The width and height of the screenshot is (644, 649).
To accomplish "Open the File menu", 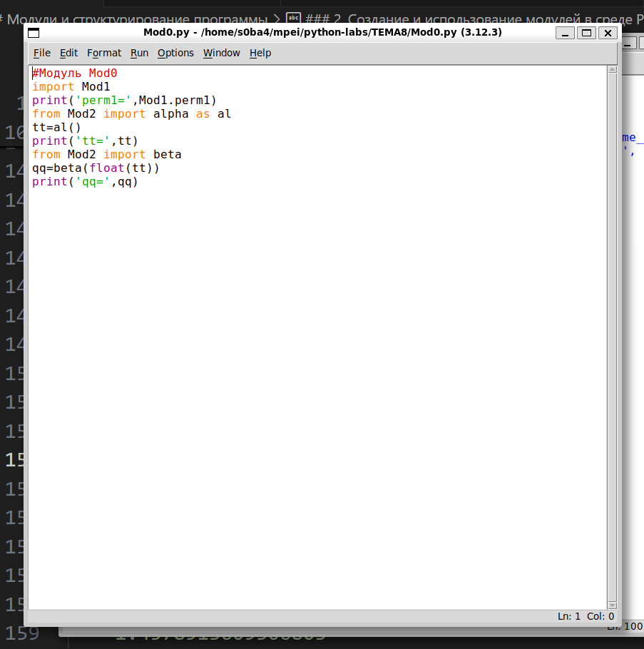I will (x=42, y=53).
